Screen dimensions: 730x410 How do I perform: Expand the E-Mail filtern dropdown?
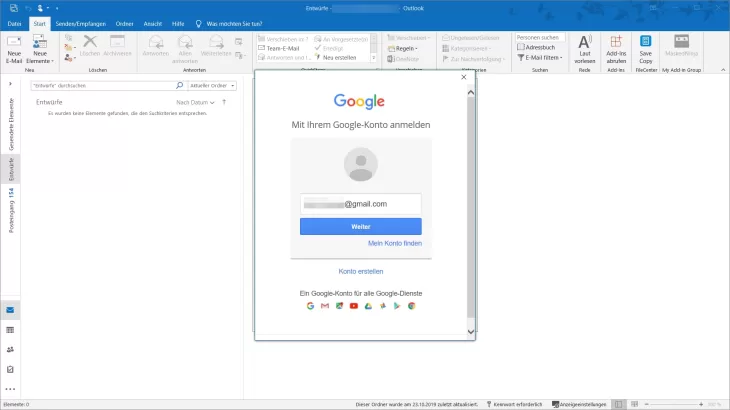coord(541,58)
